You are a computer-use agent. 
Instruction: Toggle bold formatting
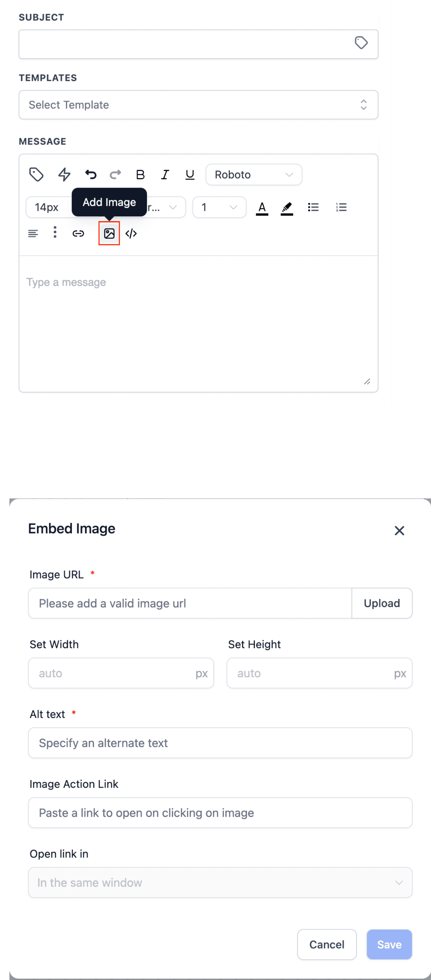140,175
